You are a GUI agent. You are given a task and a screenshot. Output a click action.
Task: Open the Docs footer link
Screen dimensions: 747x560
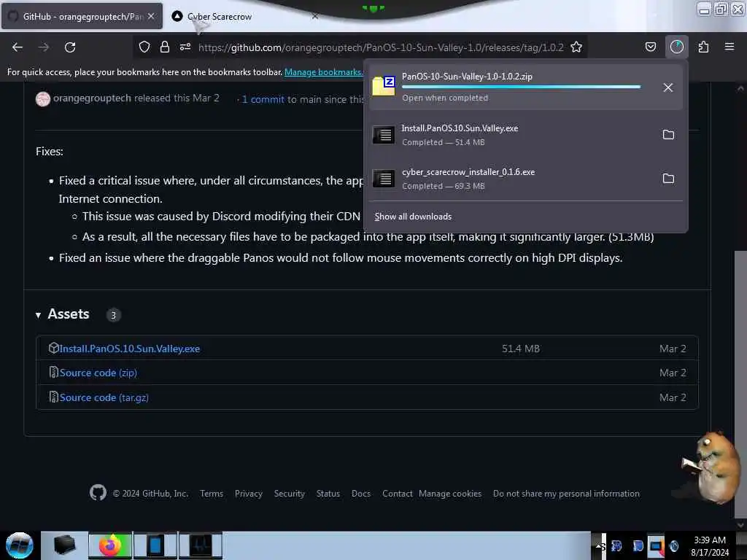(361, 494)
